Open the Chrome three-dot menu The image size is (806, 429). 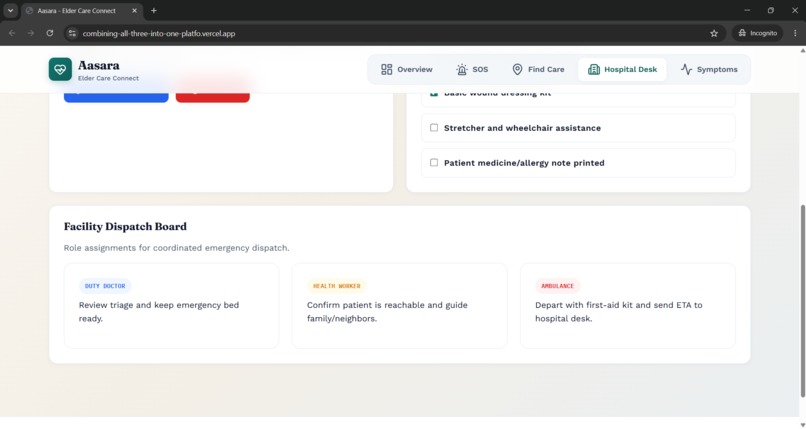coord(795,33)
